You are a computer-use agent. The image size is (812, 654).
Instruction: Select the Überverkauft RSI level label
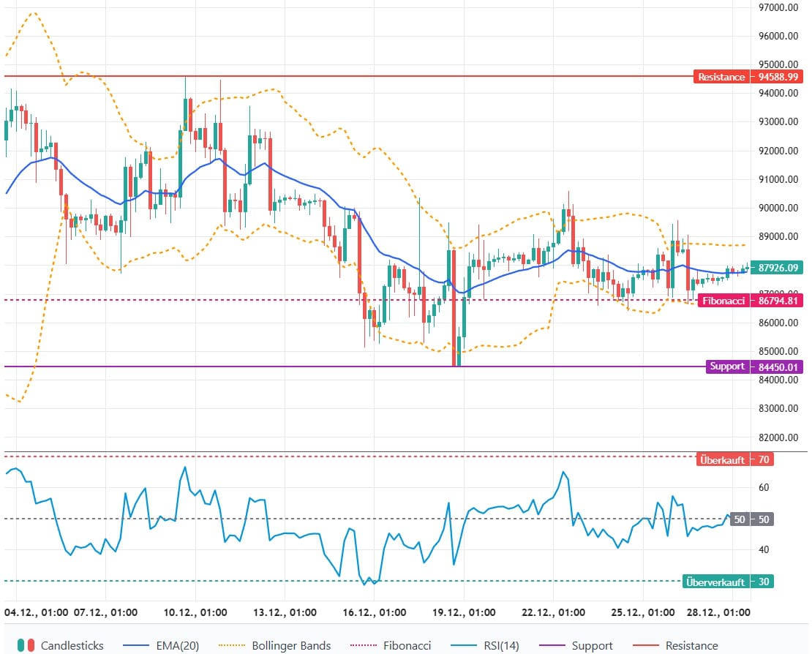point(715,582)
